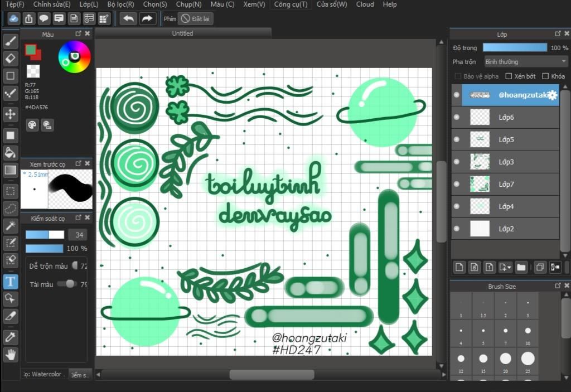The image size is (571, 392).
Task: Click the Lớp7 layer thumbnail
Action: pyautogui.click(x=480, y=184)
